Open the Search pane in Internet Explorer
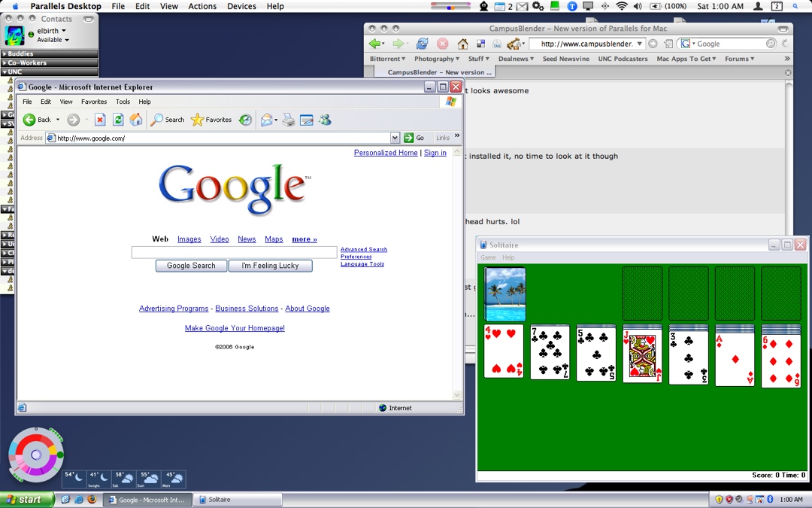The width and height of the screenshot is (812, 508). click(167, 120)
